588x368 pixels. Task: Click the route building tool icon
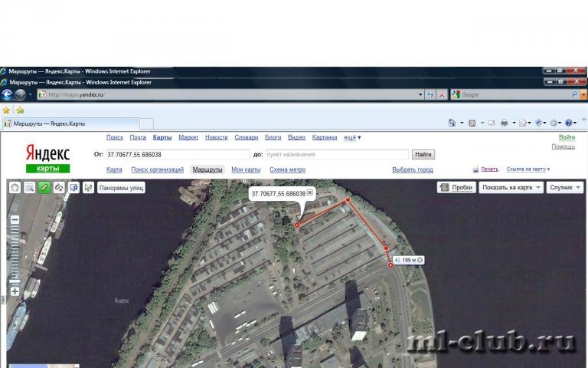tap(59, 187)
